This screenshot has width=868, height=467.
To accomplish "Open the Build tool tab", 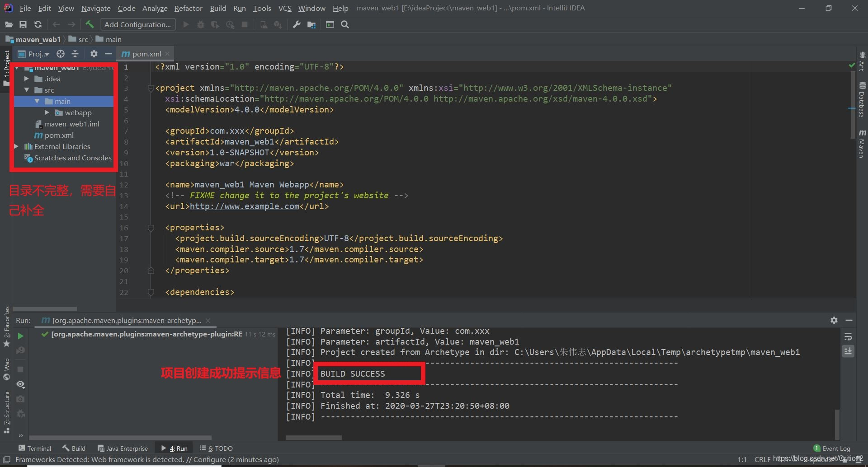I will click(x=74, y=448).
